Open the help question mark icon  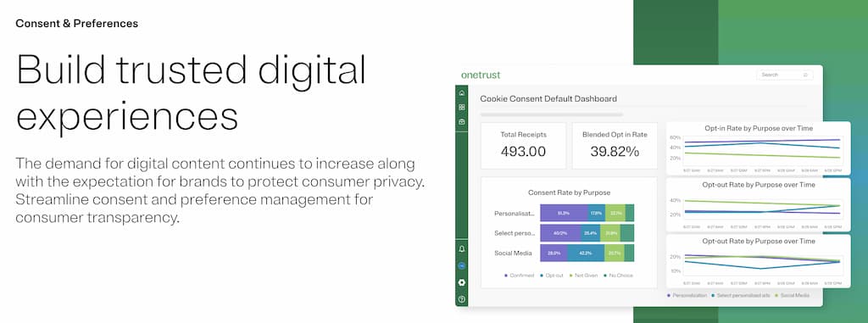pyautogui.click(x=462, y=299)
